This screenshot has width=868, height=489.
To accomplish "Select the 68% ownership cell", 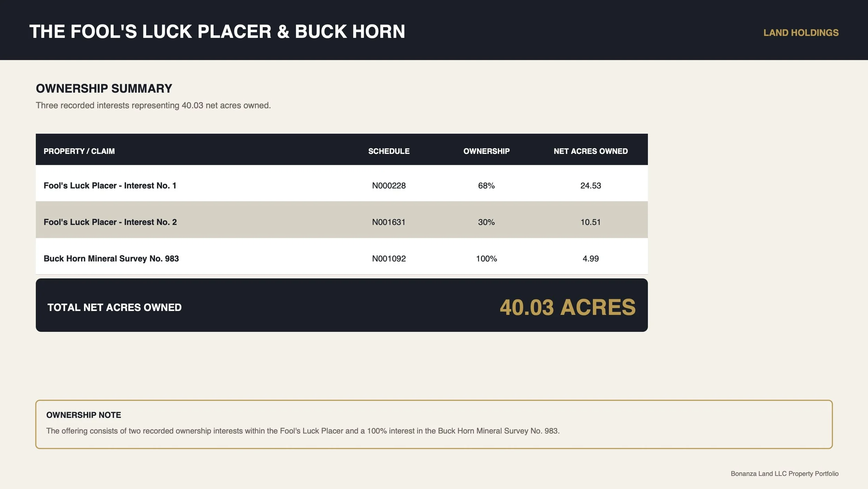I will [486, 186].
